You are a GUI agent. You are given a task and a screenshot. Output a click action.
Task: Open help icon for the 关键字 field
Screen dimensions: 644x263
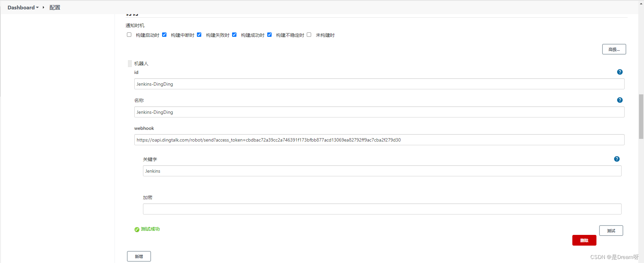(617, 159)
